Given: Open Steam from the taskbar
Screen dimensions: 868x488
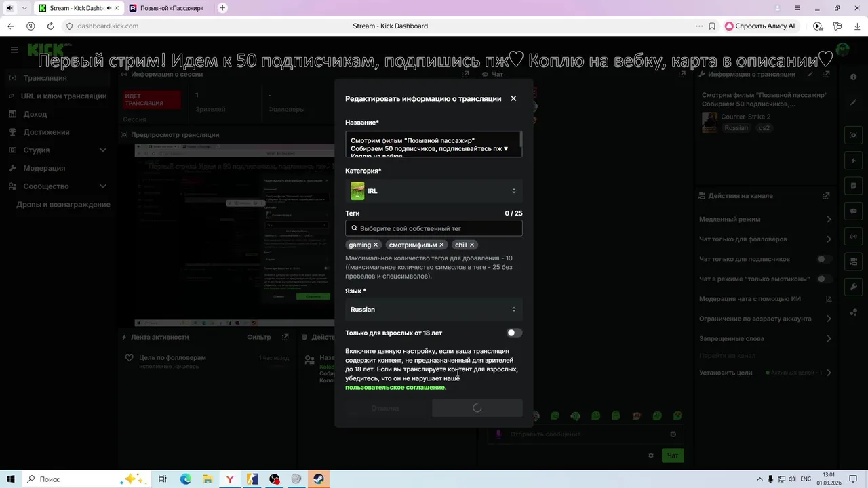Looking at the screenshot, I should coord(318,479).
